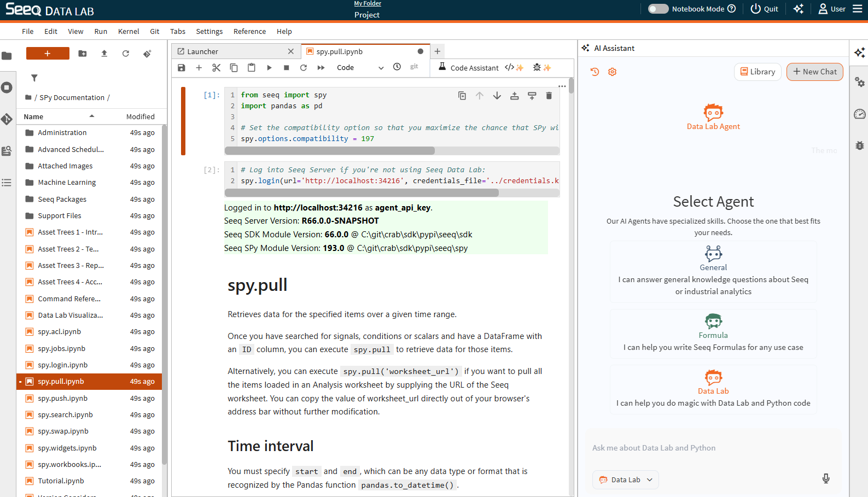
Task: Click the microphone icon in chat
Action: (826, 479)
